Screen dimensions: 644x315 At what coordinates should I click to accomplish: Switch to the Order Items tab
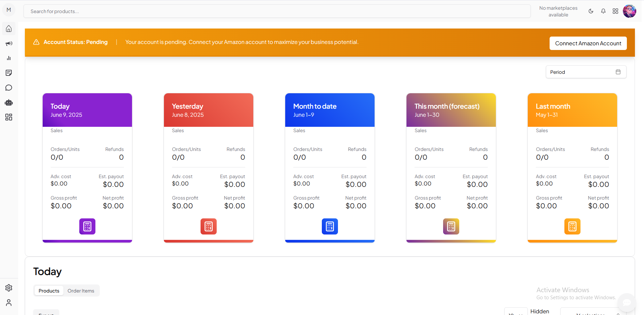(x=81, y=291)
